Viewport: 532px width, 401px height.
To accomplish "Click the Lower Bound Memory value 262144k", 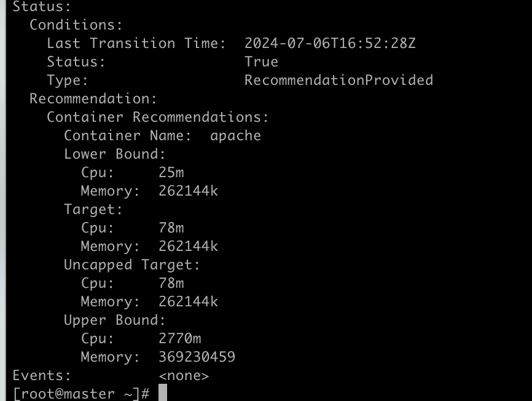I will [x=189, y=191].
